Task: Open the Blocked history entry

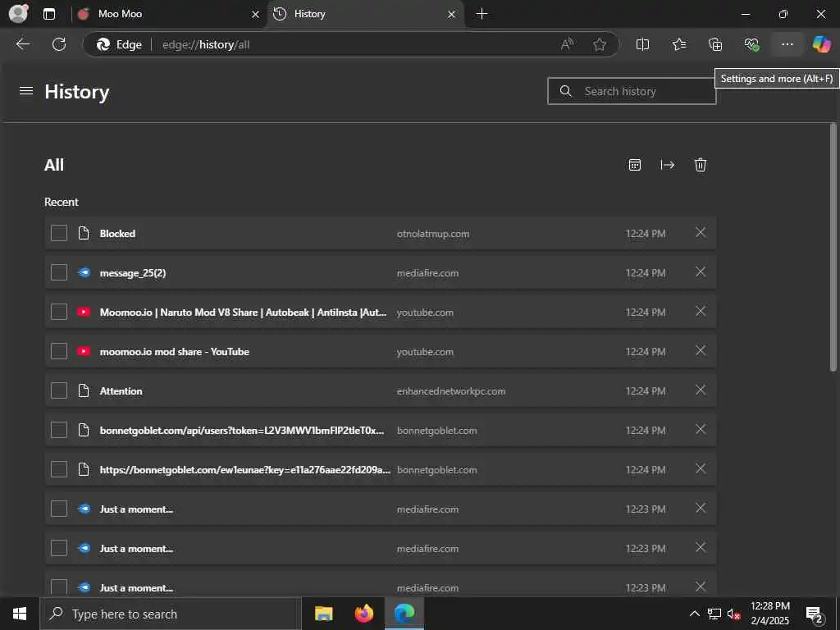Action: [x=117, y=234]
